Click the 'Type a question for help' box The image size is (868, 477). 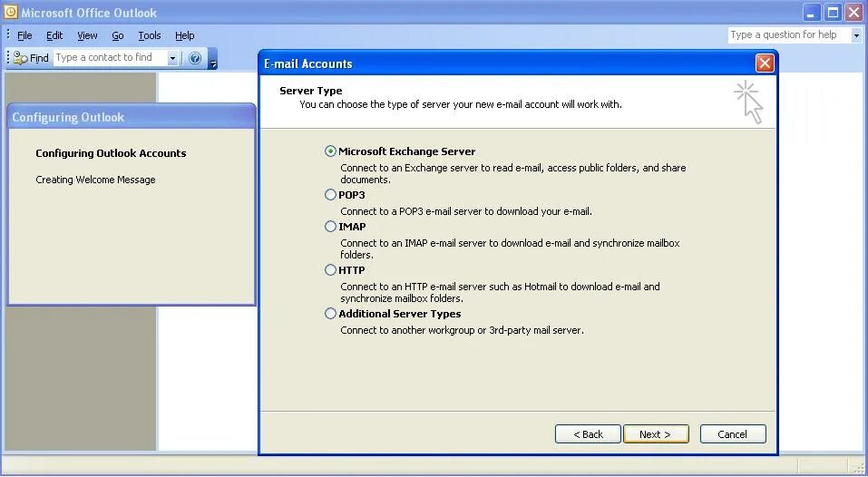789,34
